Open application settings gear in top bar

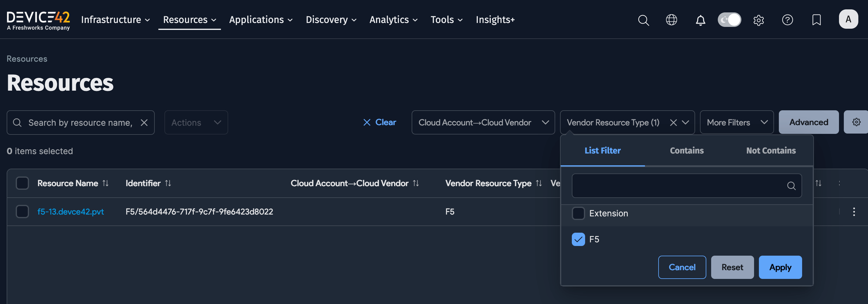tap(759, 20)
